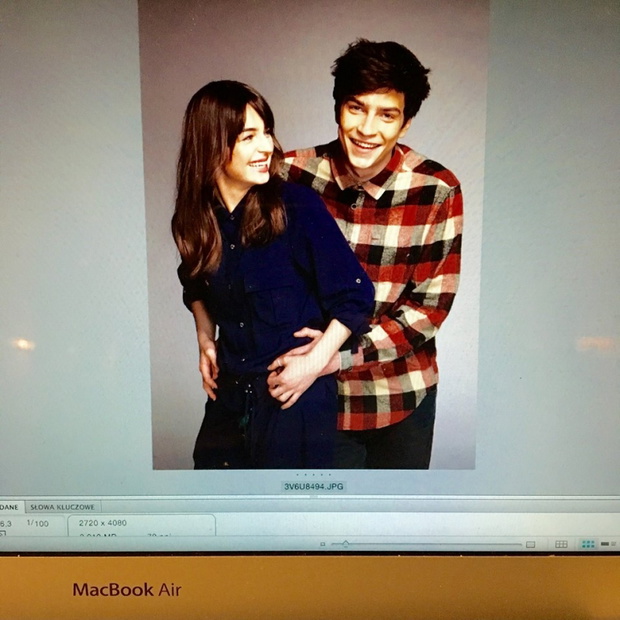Click the larger thumbnail size icon
620x620 pixels.
click(531, 544)
